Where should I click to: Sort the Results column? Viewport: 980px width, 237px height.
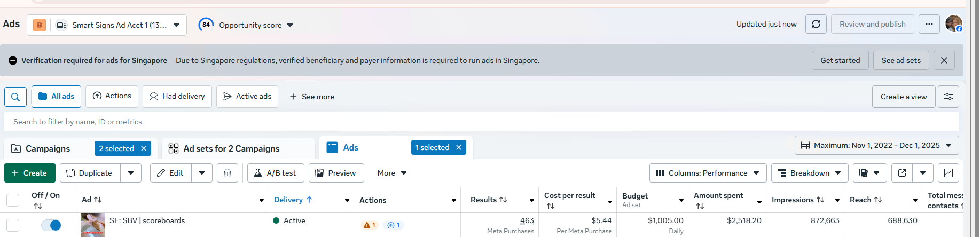(x=503, y=200)
